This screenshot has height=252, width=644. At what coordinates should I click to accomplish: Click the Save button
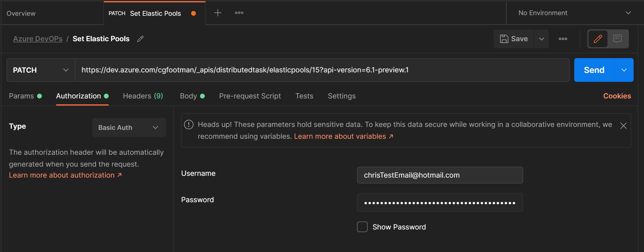tap(514, 39)
